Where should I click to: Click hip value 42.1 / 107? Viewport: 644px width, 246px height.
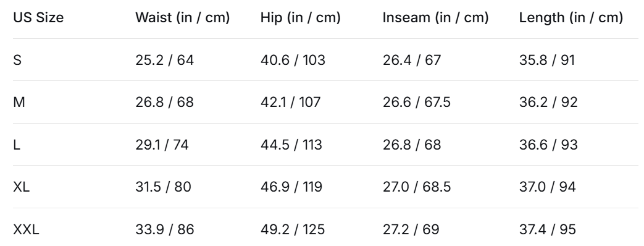pyautogui.click(x=290, y=102)
